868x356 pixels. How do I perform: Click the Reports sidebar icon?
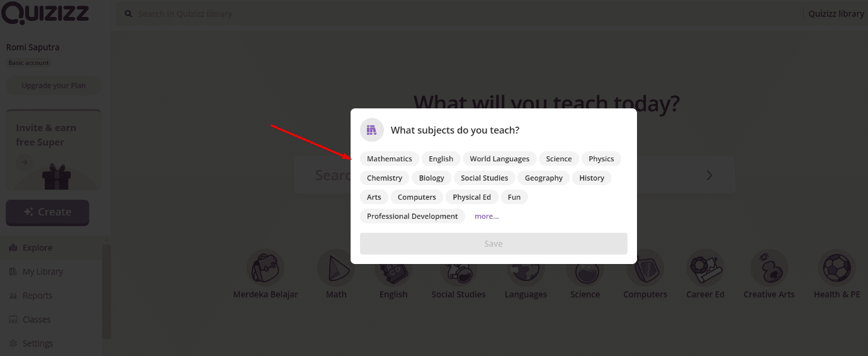[x=13, y=296]
